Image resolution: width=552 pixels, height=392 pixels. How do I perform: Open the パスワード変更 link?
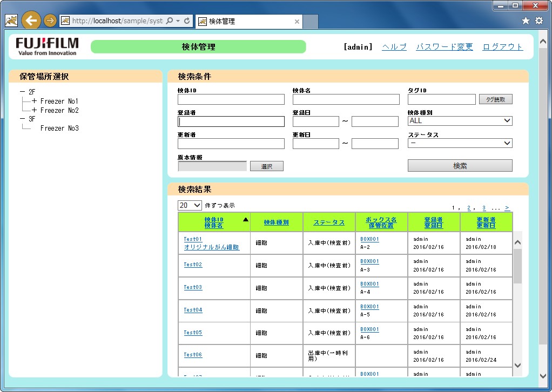click(x=445, y=47)
